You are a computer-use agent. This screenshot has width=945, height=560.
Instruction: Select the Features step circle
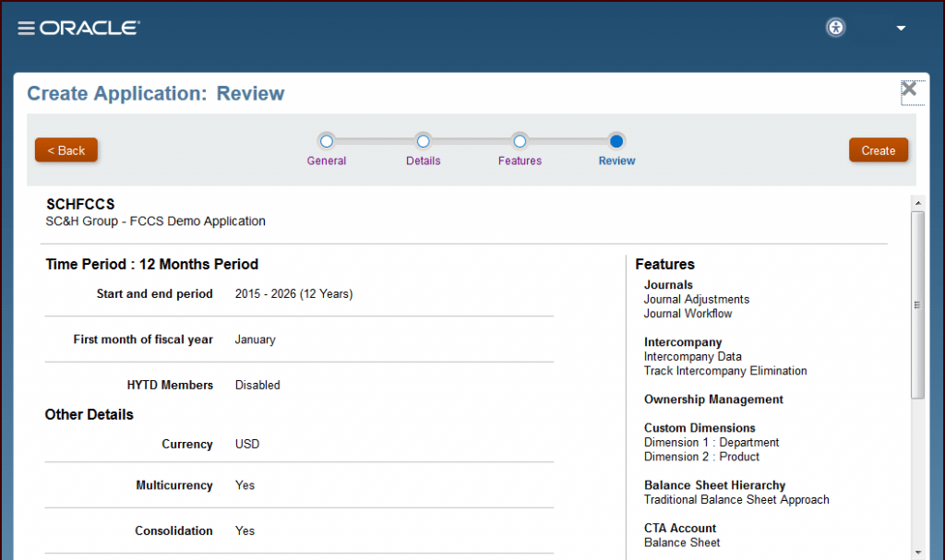(x=520, y=142)
